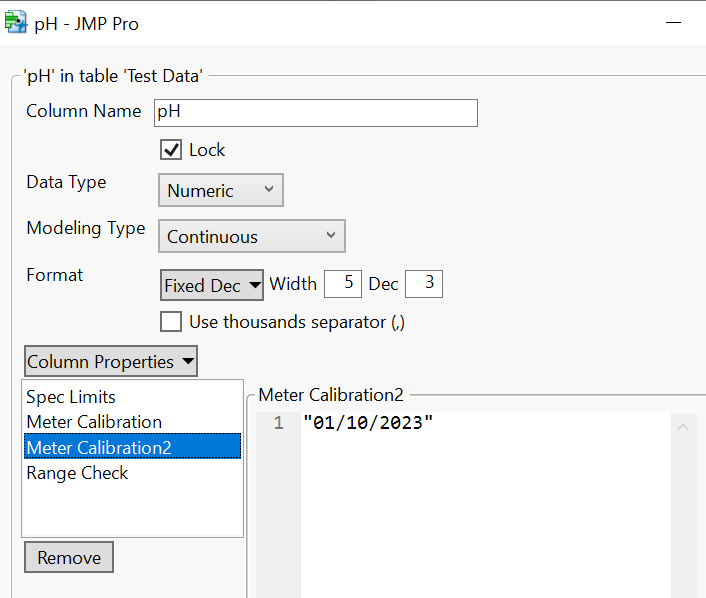This screenshot has width=706, height=598.
Task: Click the Width value field
Action: tap(342, 284)
